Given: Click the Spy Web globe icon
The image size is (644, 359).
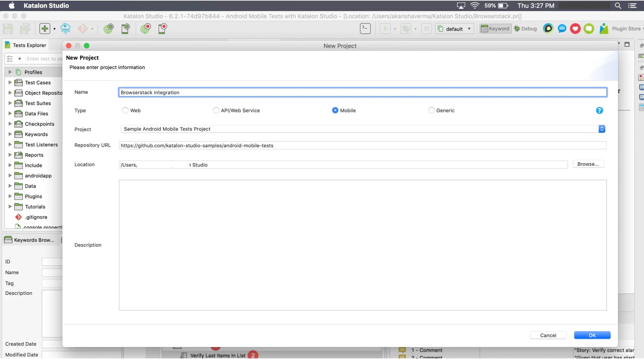Looking at the screenshot, I should [108, 29].
